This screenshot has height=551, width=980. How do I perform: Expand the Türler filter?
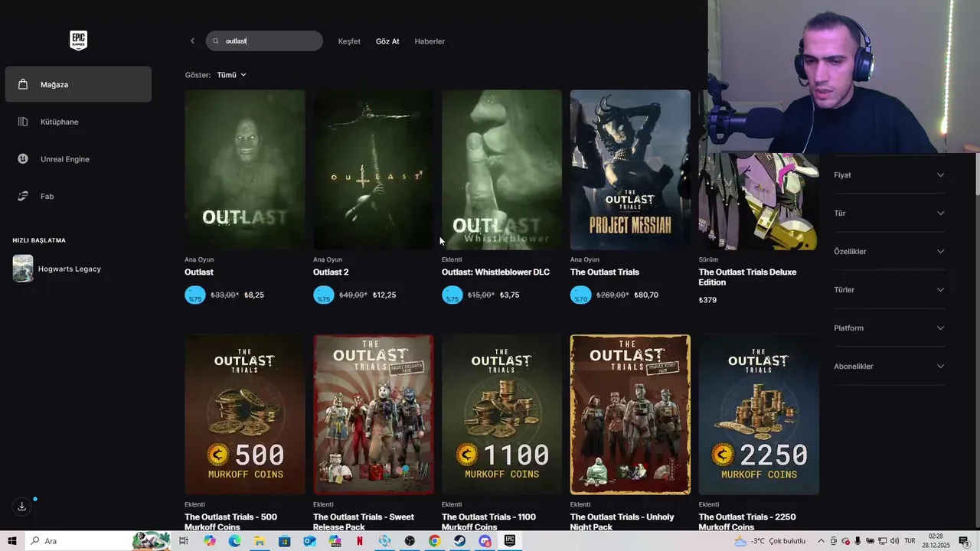[x=889, y=290]
